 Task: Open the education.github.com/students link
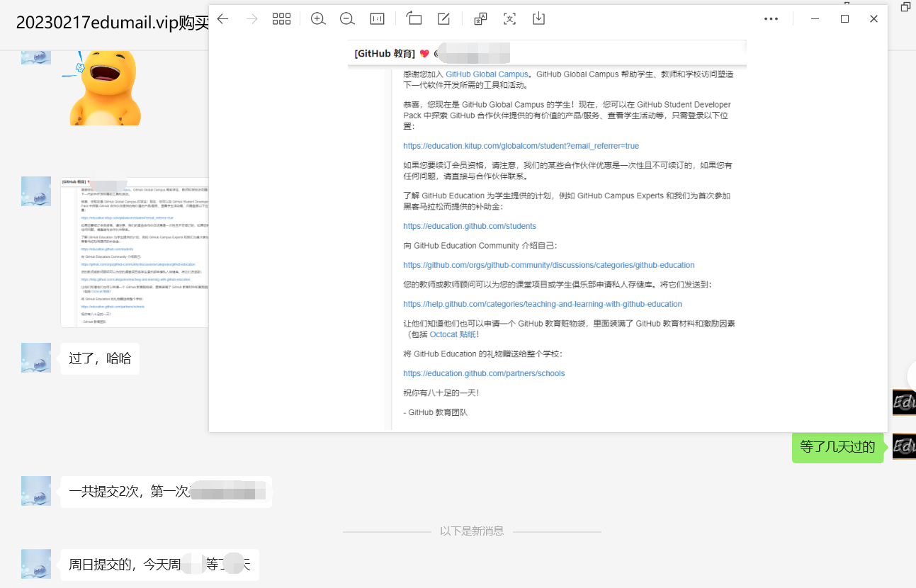470,226
